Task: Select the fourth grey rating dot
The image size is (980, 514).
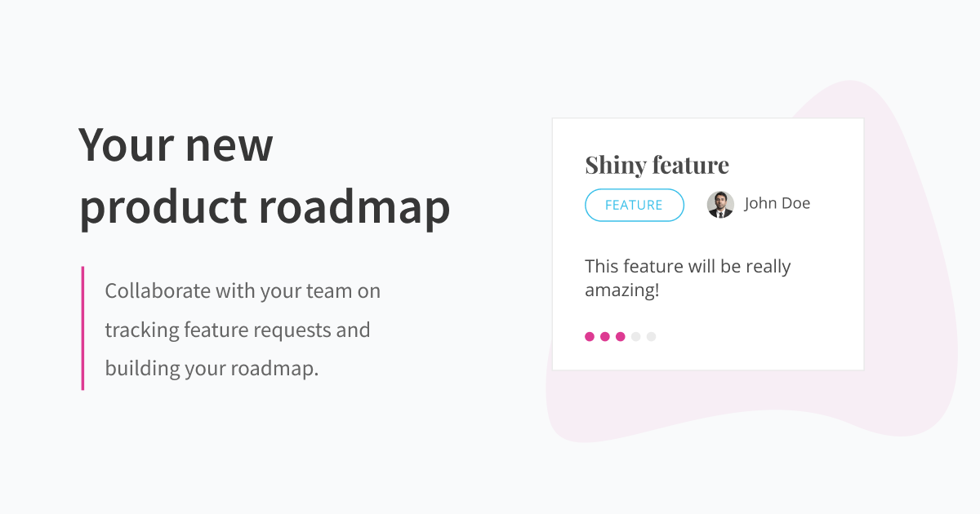Action: point(635,336)
